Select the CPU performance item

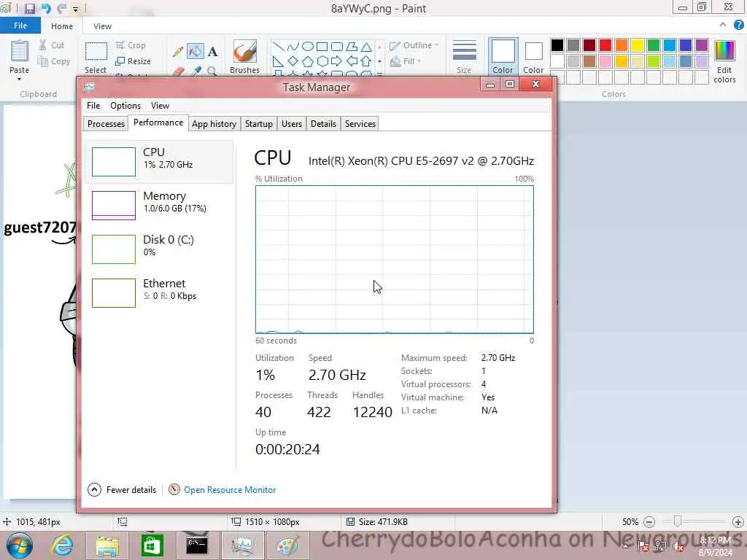point(159,161)
